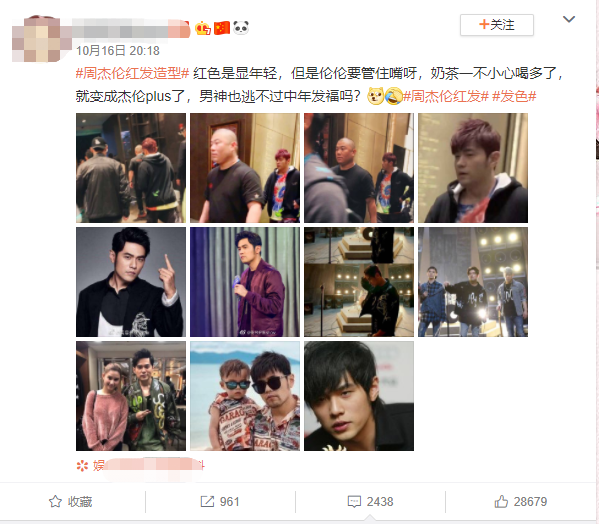Open thumbnail of man in purple jacket
Viewport: 599px width, 524px height.
[245, 282]
